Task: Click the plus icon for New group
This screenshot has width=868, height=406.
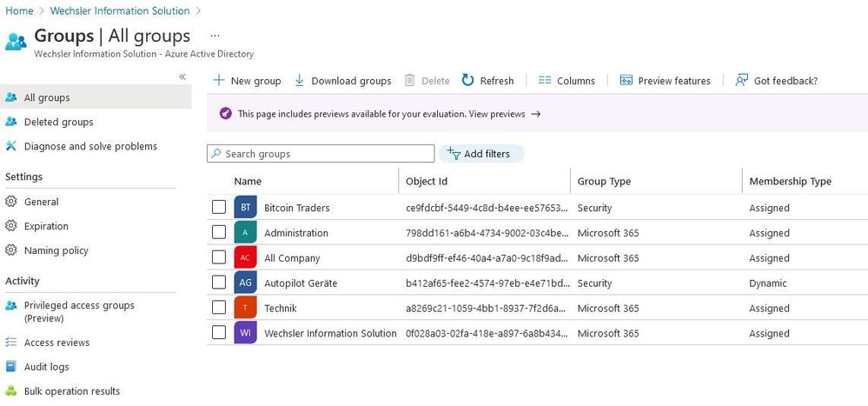Action: (219, 80)
